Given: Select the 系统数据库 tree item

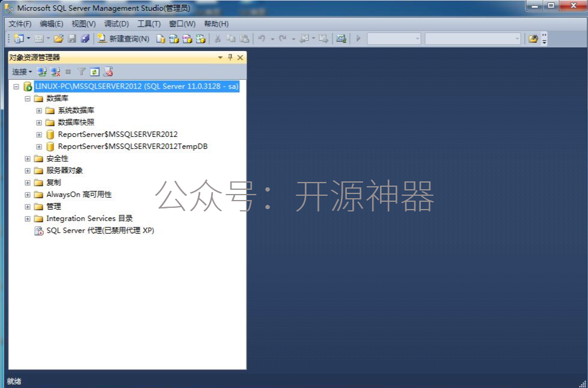Looking at the screenshot, I should 76,111.
